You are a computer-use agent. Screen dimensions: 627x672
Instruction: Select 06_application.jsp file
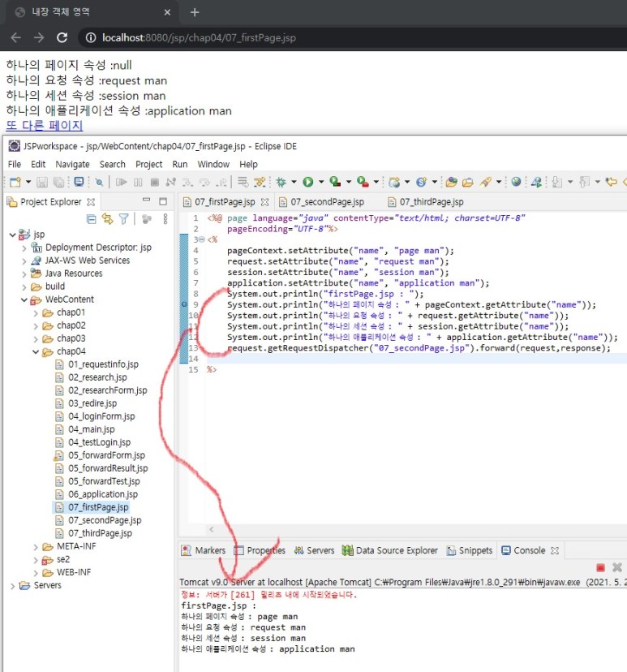click(x=103, y=494)
